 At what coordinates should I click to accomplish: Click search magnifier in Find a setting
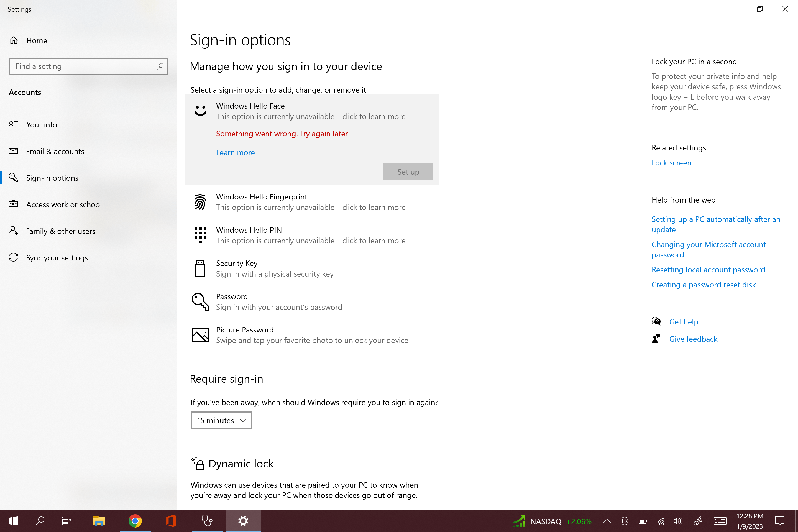[x=160, y=66]
